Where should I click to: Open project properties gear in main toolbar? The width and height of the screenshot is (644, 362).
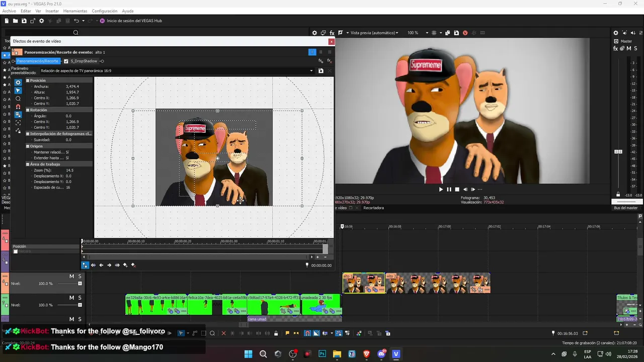pyautogui.click(x=42, y=21)
